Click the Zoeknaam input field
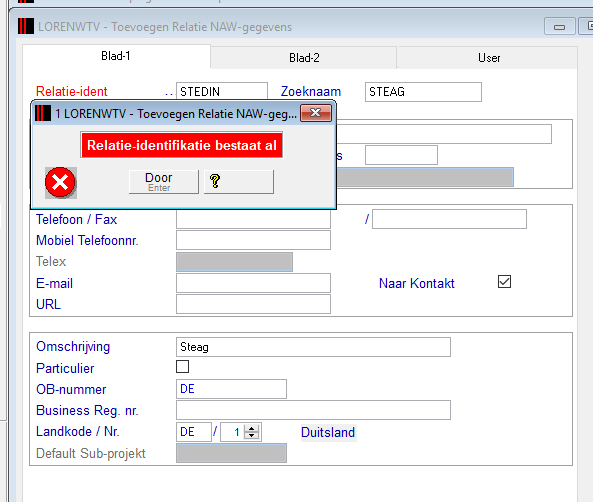The height and width of the screenshot is (502, 593). [423, 92]
